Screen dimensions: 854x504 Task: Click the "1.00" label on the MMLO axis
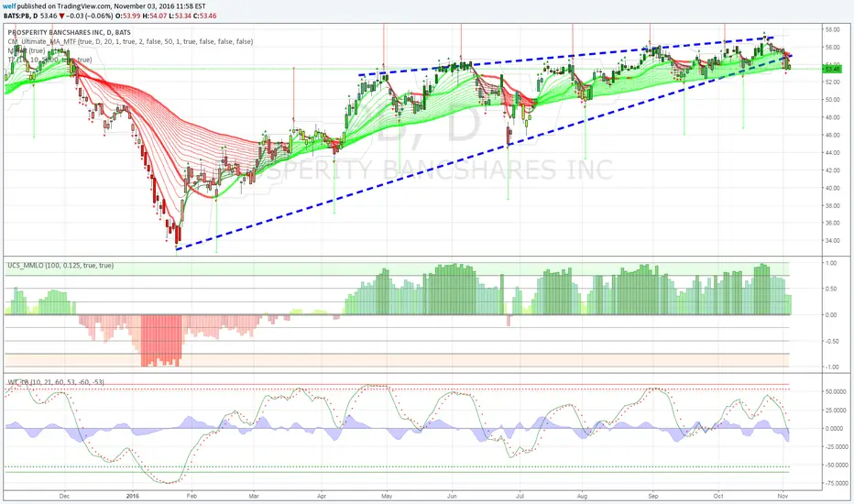[x=831, y=263]
